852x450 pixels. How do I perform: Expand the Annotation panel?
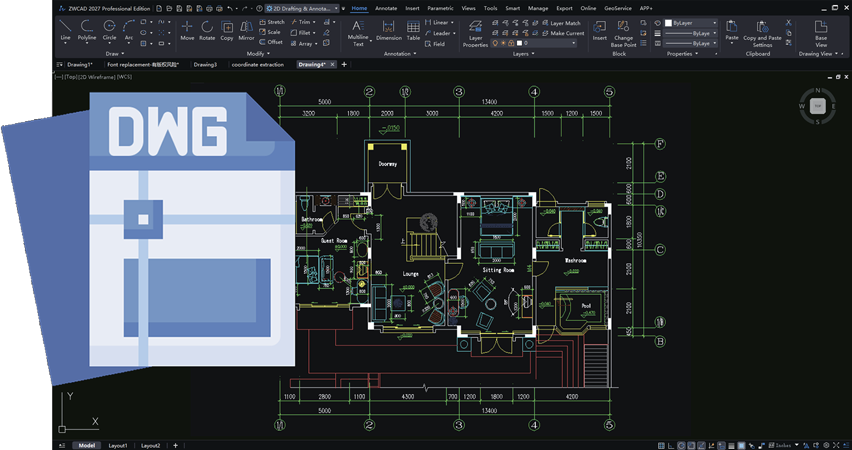400,54
